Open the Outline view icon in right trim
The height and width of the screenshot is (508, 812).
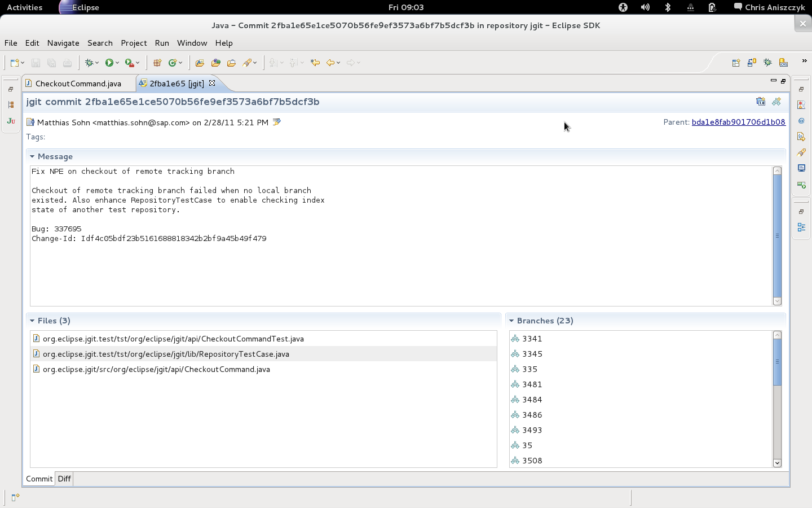tap(801, 227)
